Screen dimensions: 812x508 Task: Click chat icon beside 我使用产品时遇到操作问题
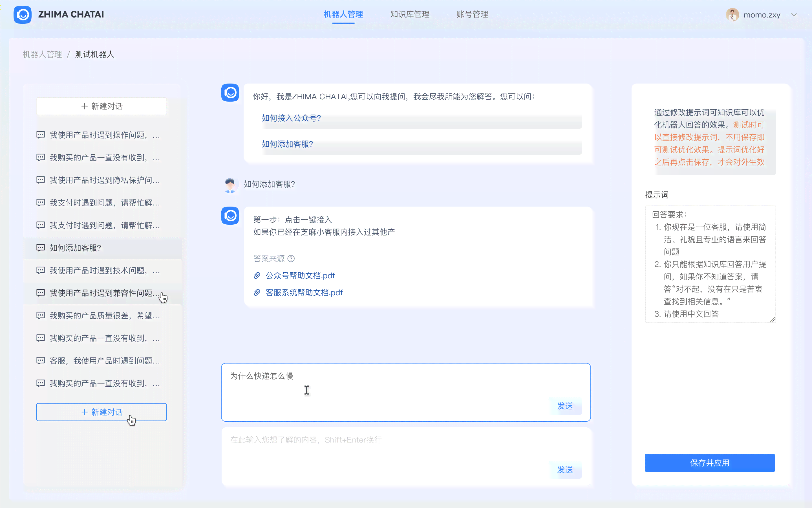point(41,135)
